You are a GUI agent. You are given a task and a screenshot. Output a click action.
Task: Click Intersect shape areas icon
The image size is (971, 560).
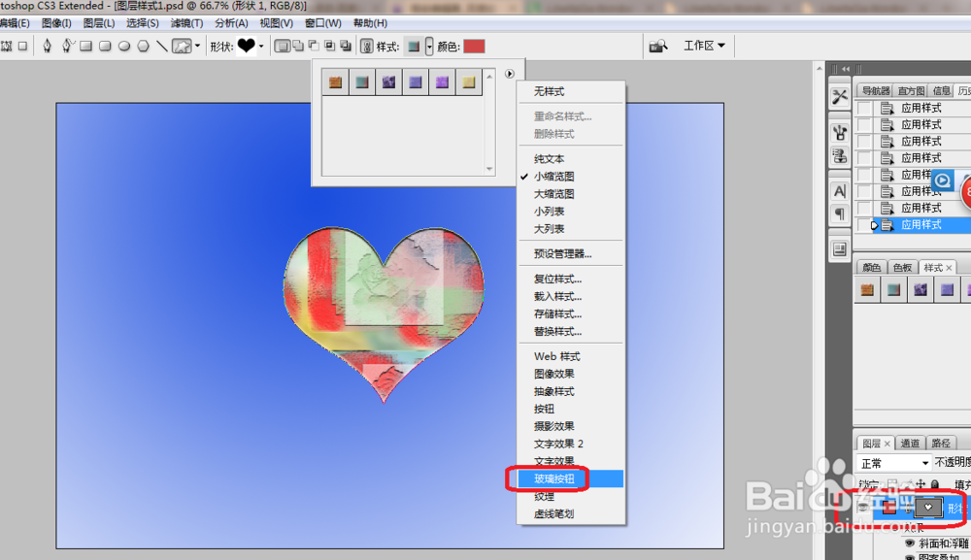pos(329,46)
